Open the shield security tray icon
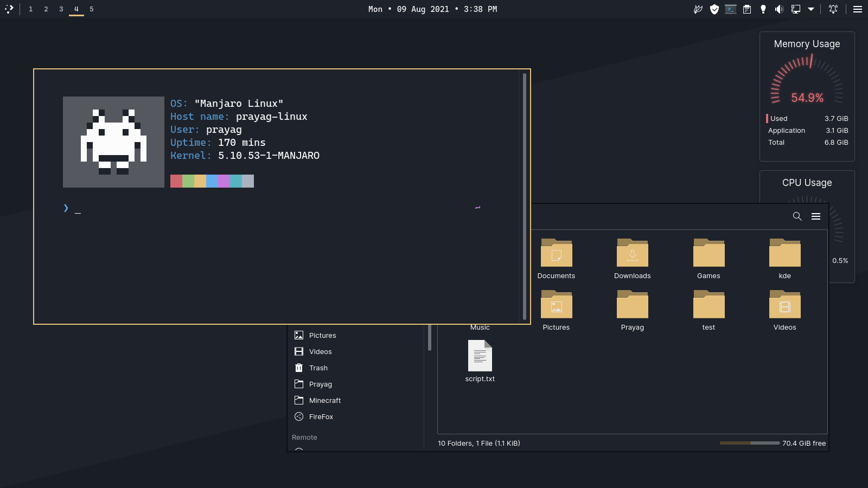 point(714,9)
